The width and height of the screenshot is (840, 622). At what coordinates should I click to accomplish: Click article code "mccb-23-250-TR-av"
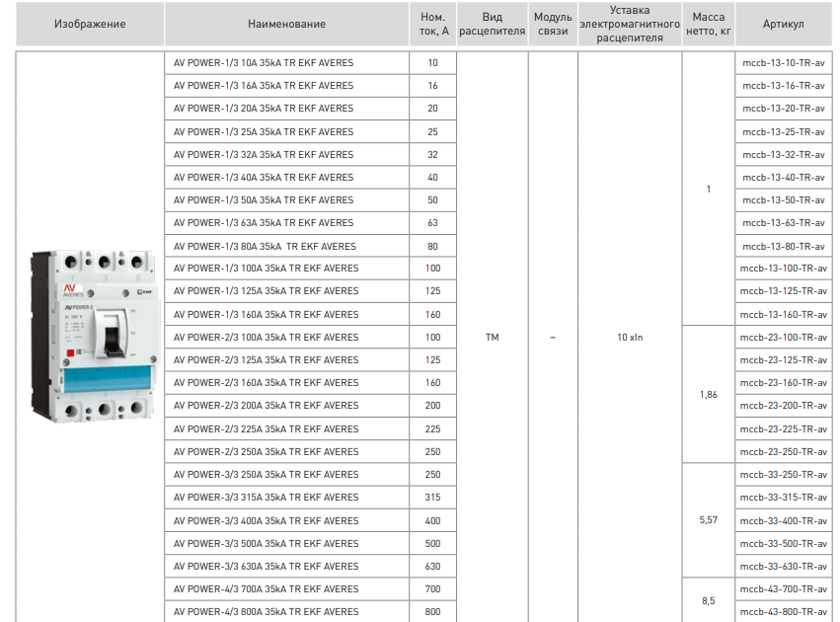pos(783,451)
